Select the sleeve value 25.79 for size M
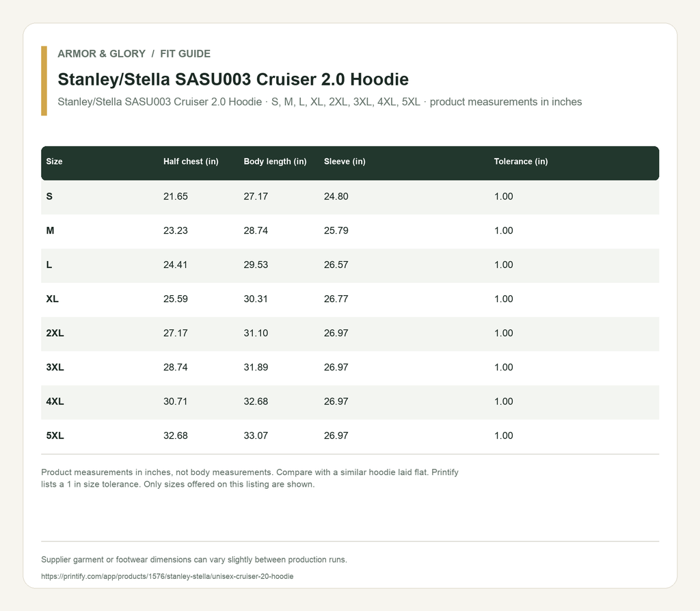 tap(336, 231)
